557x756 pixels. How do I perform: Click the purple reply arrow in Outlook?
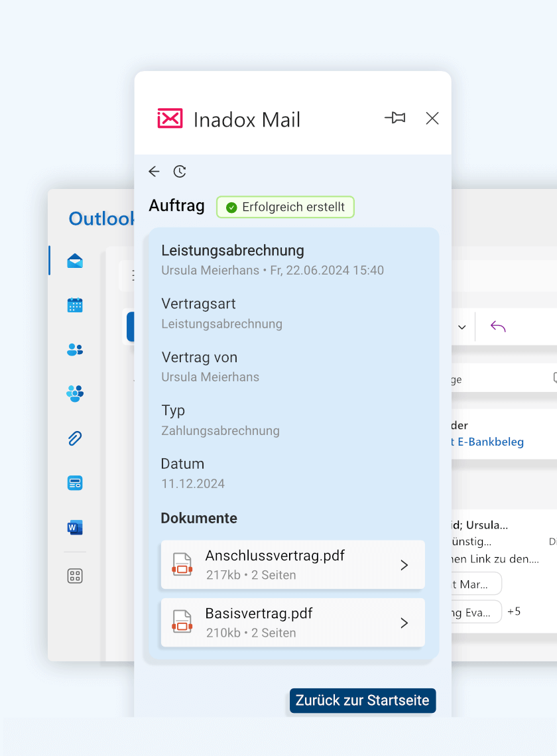click(x=498, y=327)
